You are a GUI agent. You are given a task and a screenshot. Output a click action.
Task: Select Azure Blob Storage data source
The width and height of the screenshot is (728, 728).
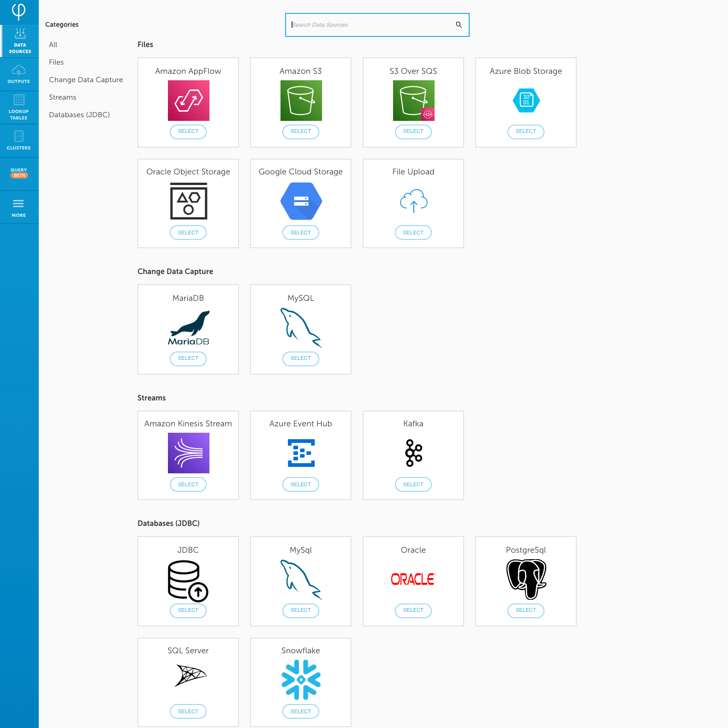pos(526,131)
